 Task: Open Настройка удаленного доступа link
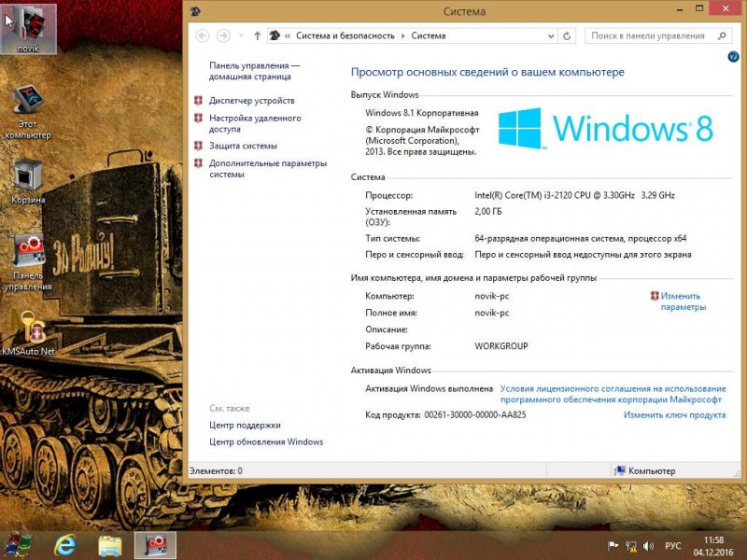click(x=255, y=123)
